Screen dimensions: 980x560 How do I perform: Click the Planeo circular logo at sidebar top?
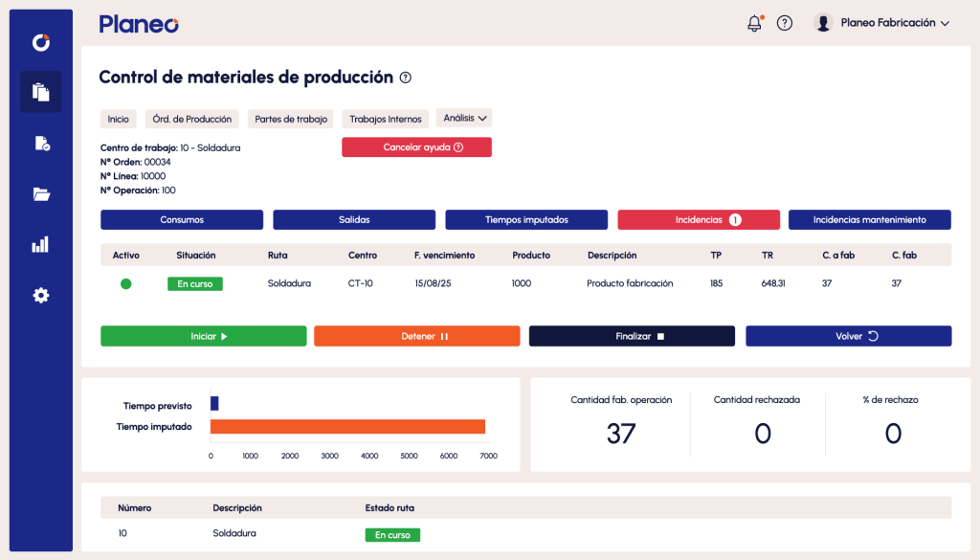point(40,42)
